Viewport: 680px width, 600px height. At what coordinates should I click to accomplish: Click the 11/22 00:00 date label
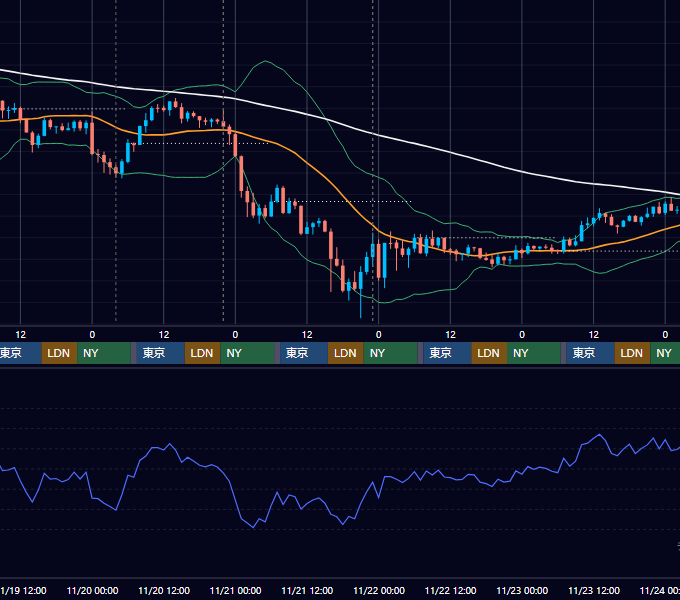tap(379, 590)
